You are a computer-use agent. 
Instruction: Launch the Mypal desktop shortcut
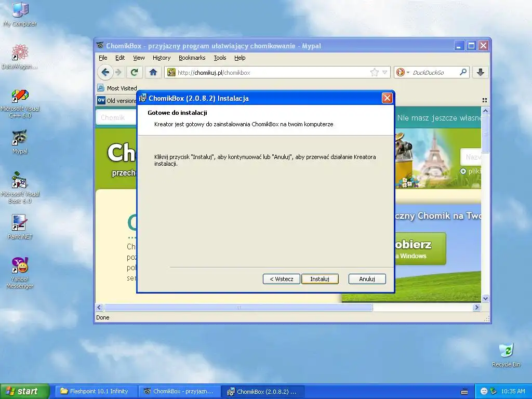click(x=20, y=141)
